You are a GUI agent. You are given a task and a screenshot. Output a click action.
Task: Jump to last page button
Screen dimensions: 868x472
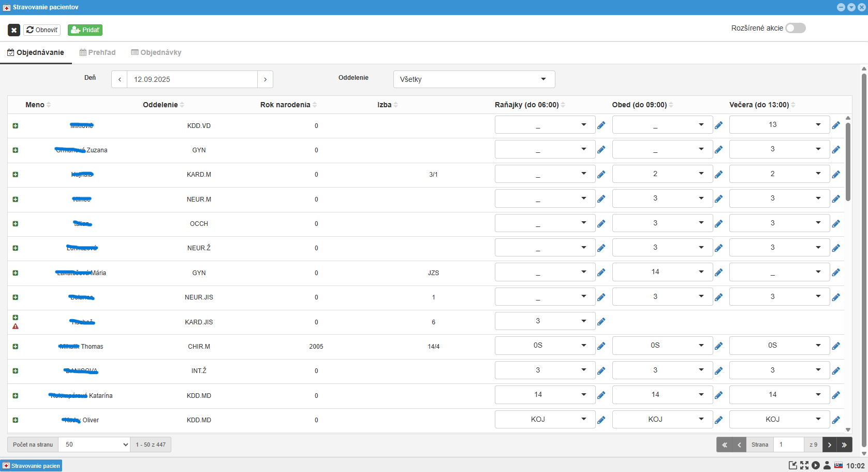click(845, 445)
